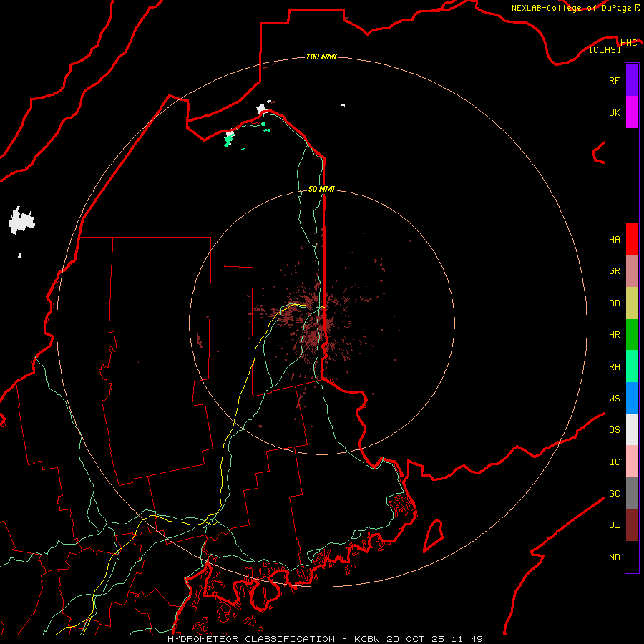Screen dimensions: 644x644
Task: Click the UK legend label
Action: pyautogui.click(x=614, y=112)
